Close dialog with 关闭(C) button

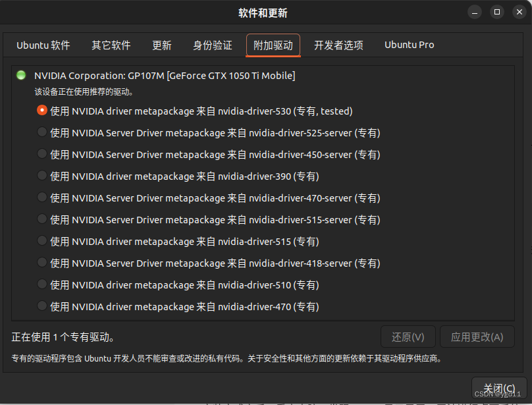coord(499,389)
